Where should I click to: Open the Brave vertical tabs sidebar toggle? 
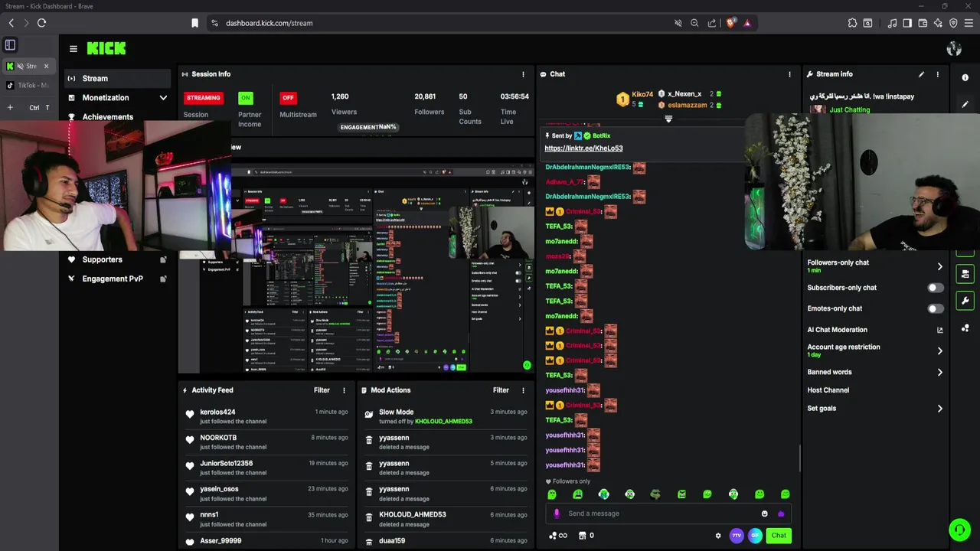pyautogui.click(x=10, y=45)
